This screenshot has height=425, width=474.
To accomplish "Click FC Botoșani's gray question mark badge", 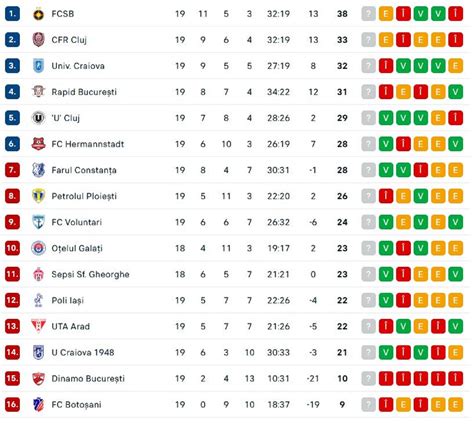I will pos(369,405).
